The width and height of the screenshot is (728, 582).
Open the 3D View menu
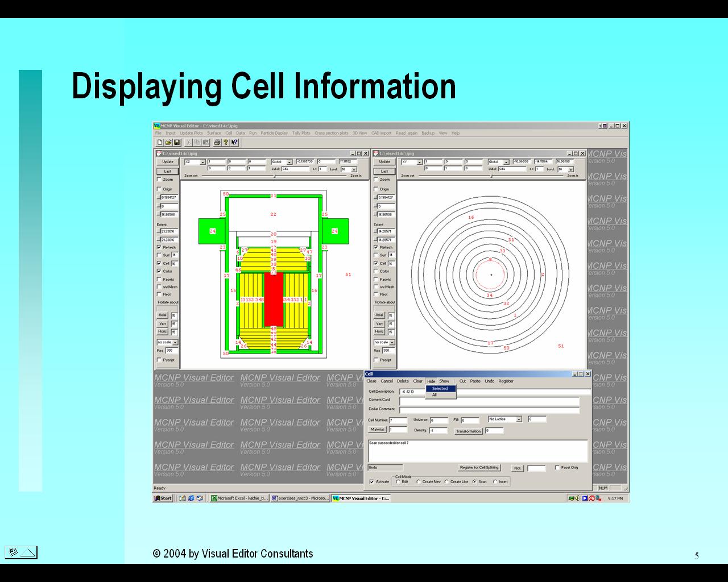pyautogui.click(x=359, y=133)
